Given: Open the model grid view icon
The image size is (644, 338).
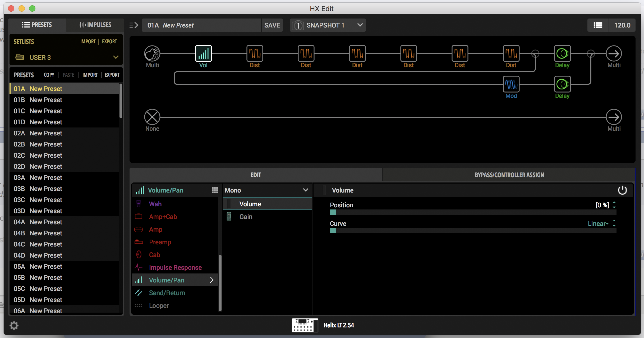Looking at the screenshot, I should (x=215, y=190).
